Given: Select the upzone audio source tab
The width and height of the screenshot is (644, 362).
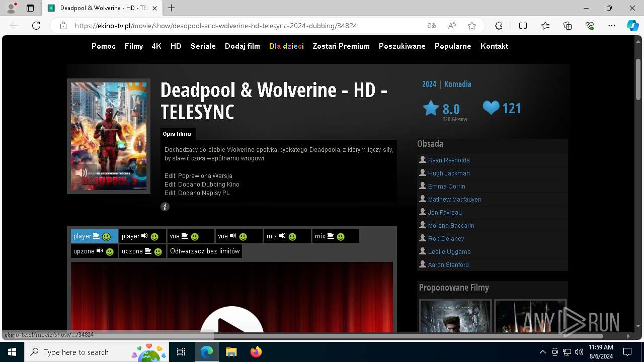Looking at the screenshot, I should point(94,251).
